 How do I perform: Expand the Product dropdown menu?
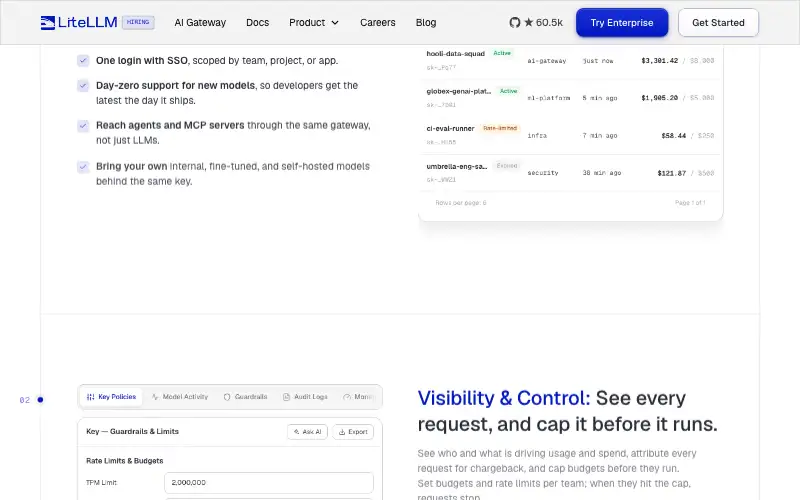point(314,22)
